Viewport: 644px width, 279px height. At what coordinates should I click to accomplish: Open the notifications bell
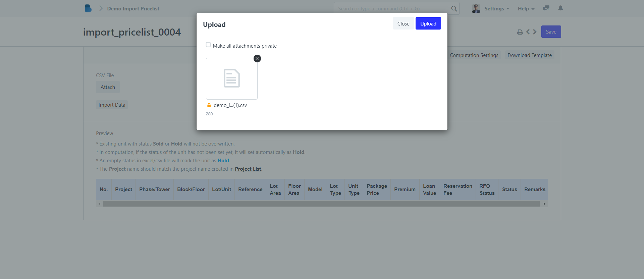(560, 8)
